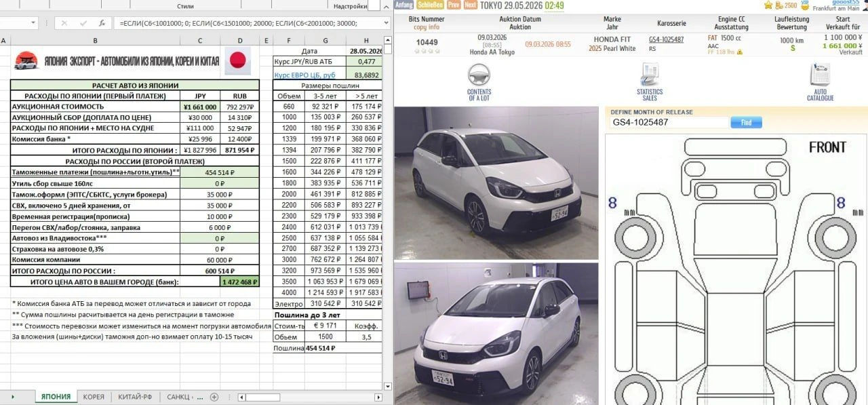Expand the Excel formula bar

tap(387, 22)
